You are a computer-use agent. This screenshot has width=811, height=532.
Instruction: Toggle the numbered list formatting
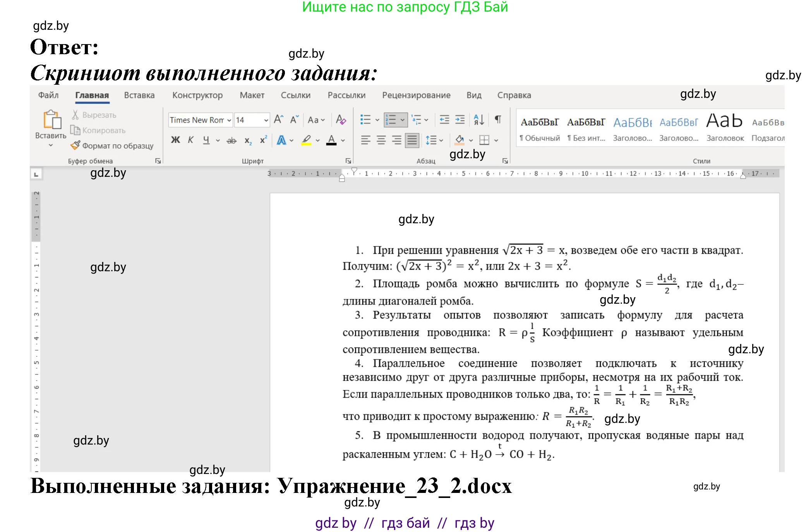[x=392, y=120]
